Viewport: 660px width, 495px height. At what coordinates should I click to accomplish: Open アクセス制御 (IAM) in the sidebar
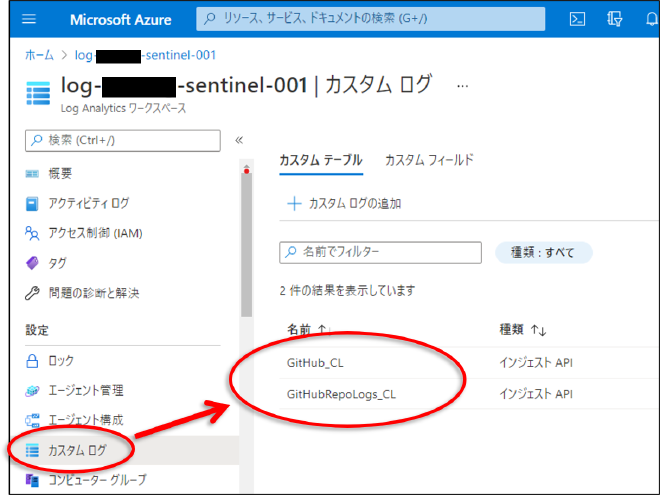click(84, 233)
